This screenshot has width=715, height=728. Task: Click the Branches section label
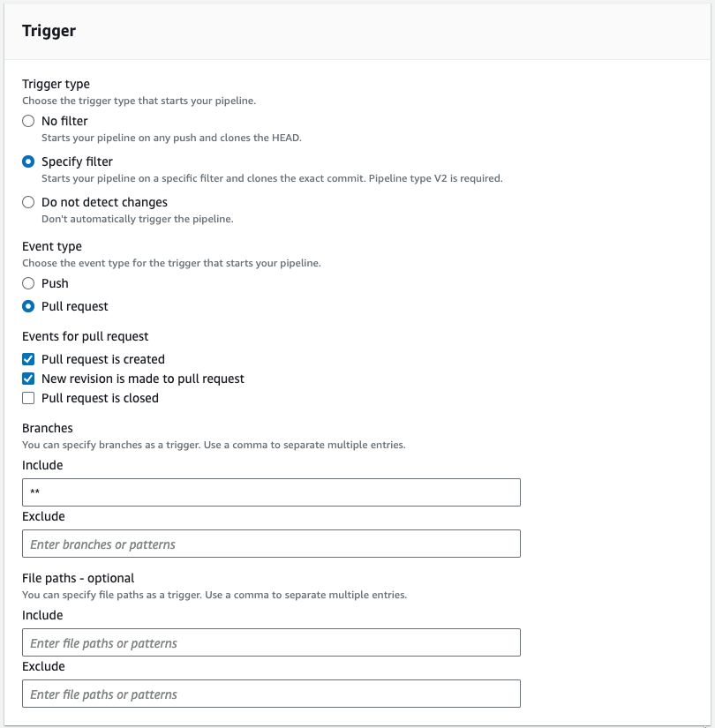[x=48, y=428]
